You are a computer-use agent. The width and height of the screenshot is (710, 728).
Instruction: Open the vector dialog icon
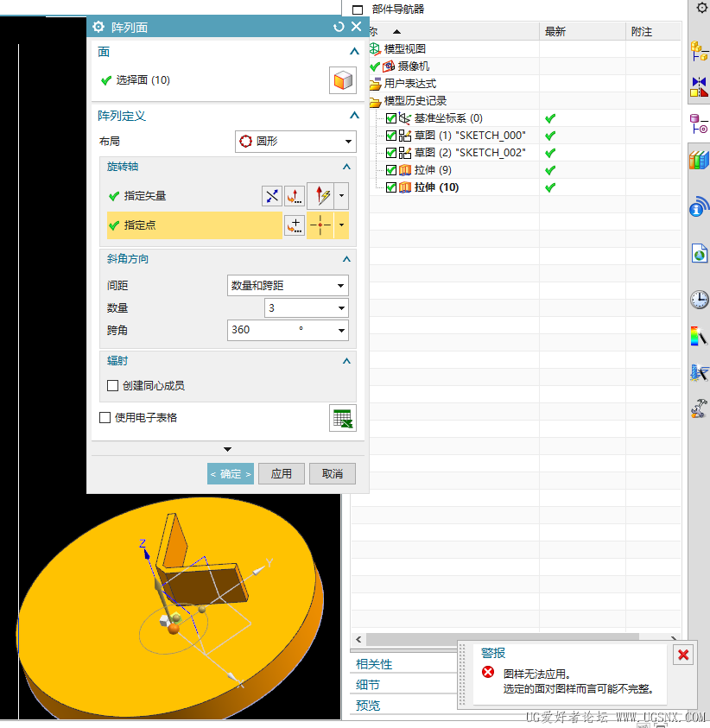point(295,195)
